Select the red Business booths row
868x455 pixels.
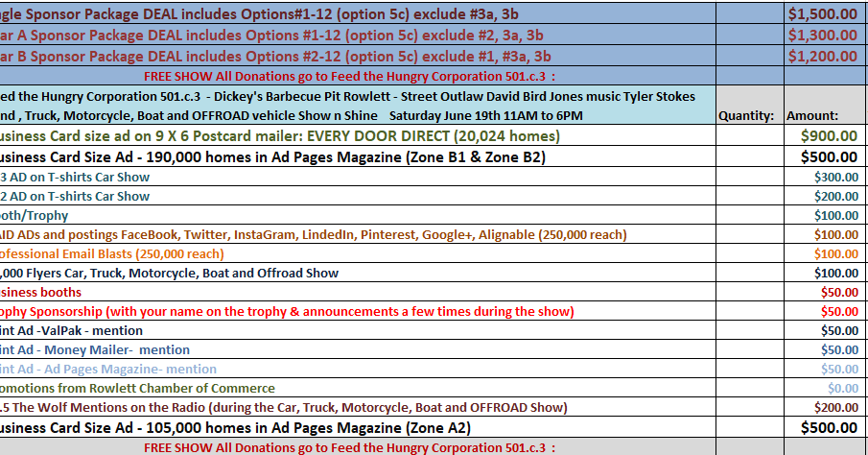[41, 292]
